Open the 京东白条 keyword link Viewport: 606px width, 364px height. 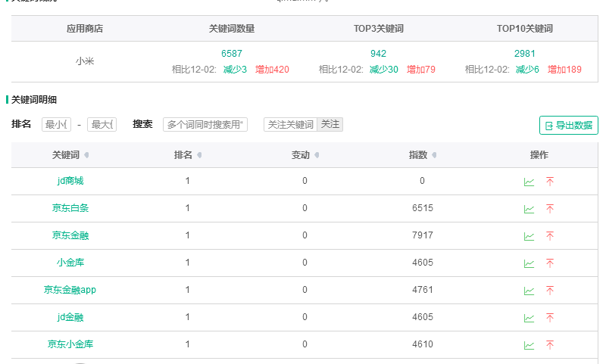(70, 208)
